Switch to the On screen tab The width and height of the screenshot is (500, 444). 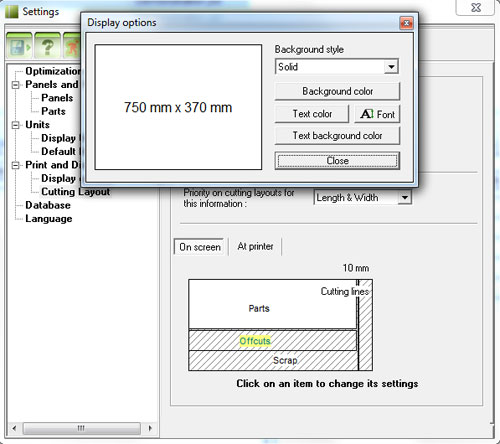click(x=199, y=247)
